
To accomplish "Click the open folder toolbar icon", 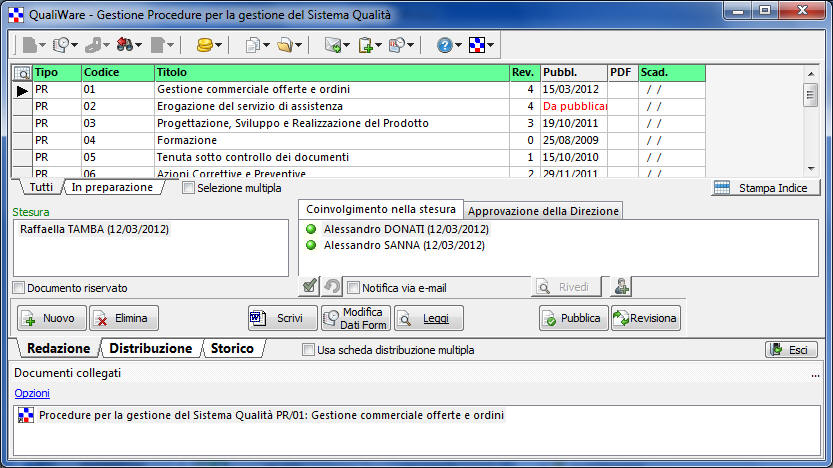I will click(285, 45).
